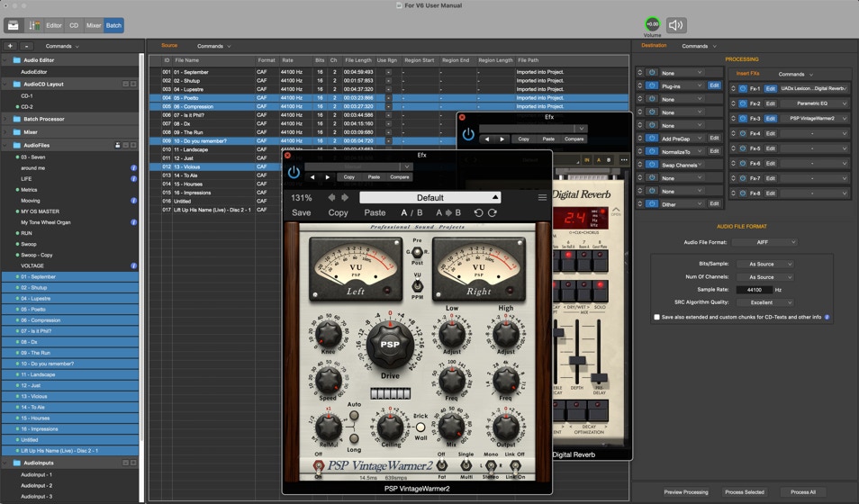Click the speaker mute icon next to Volume
Screen dimensions: 859x504
(676, 25)
